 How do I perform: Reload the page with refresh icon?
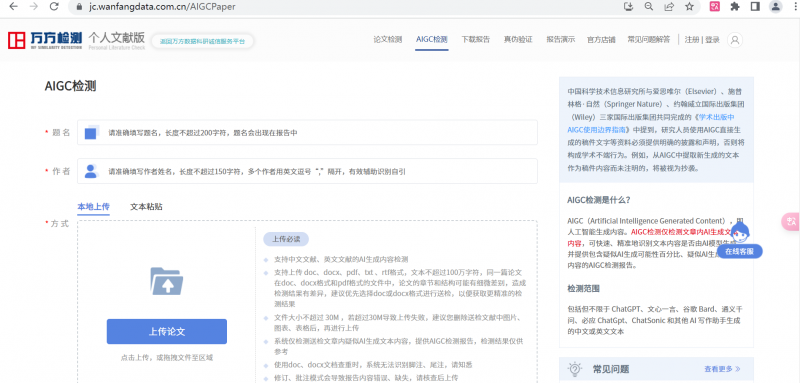pos(54,7)
